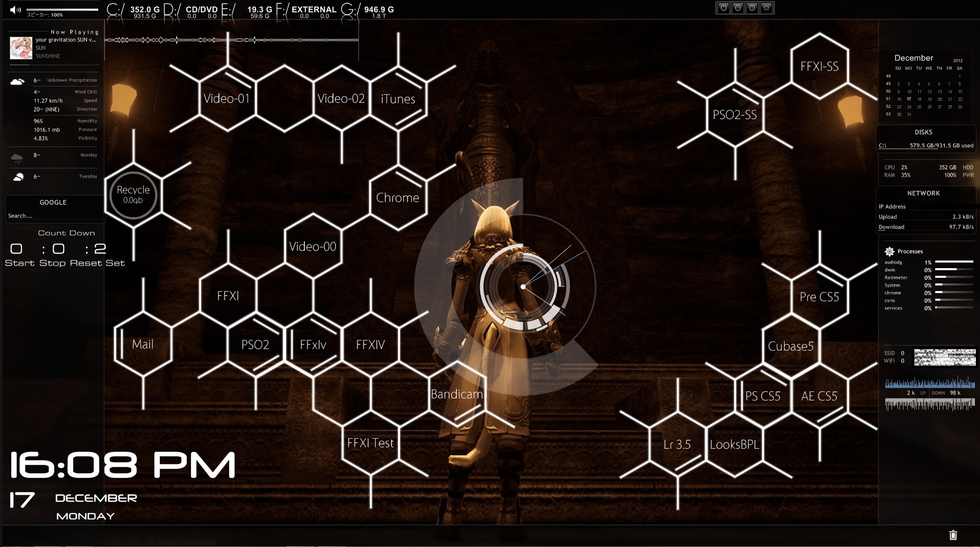Launch Video-02 from the hexagon grid
Viewport: 980px width, 547px height.
[341, 99]
